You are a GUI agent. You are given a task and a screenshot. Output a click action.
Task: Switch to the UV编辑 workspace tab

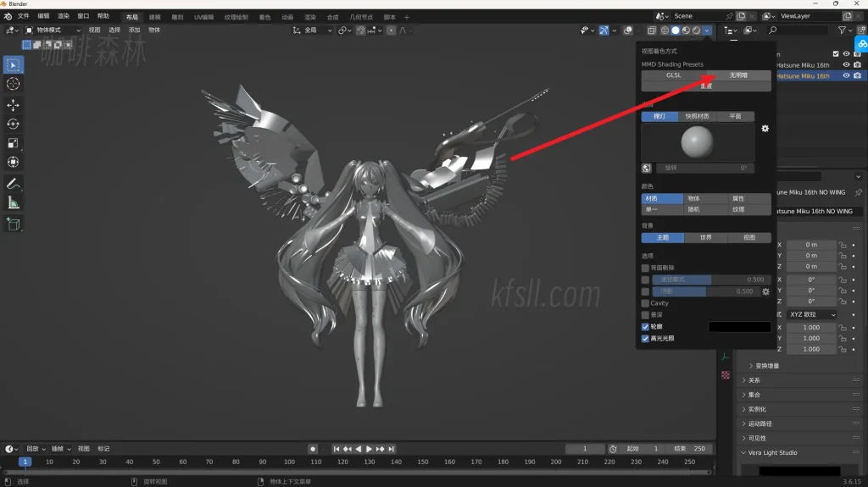click(x=203, y=17)
